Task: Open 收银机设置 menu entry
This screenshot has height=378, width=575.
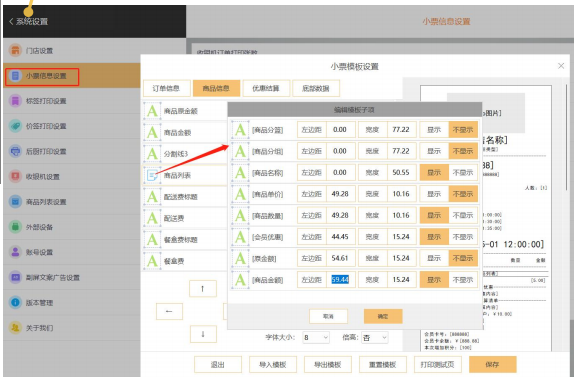Action: pos(72,176)
